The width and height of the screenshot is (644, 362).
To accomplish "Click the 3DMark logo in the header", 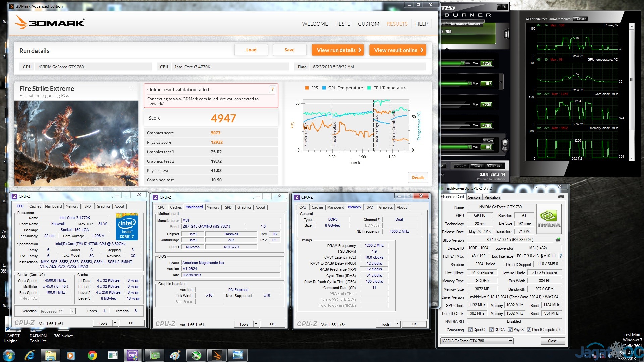I will click(x=50, y=22).
